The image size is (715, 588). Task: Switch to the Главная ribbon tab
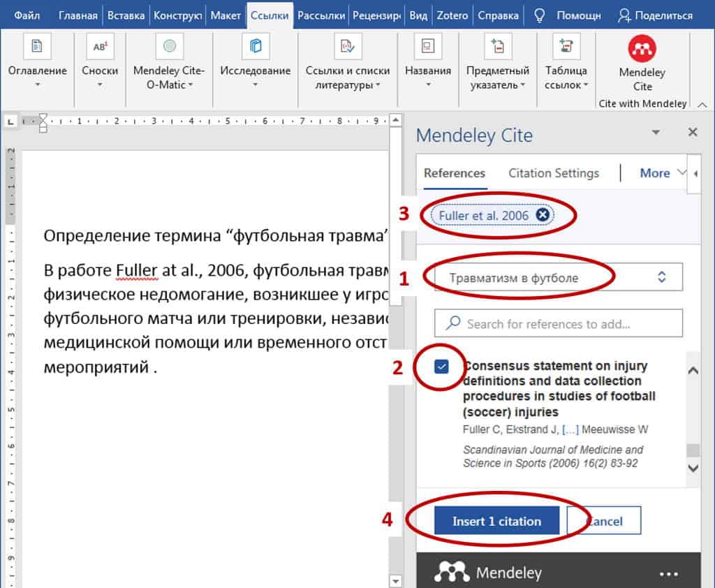pyautogui.click(x=78, y=15)
